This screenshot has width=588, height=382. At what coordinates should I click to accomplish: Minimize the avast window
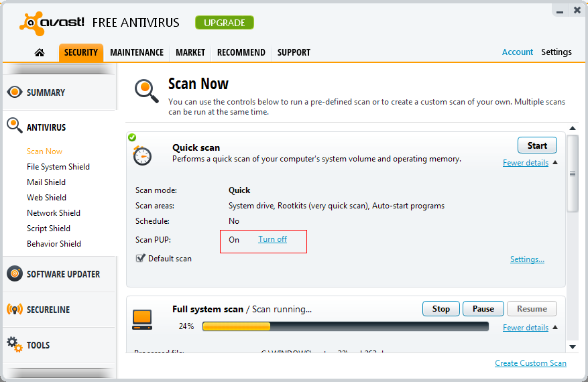tap(560, 11)
